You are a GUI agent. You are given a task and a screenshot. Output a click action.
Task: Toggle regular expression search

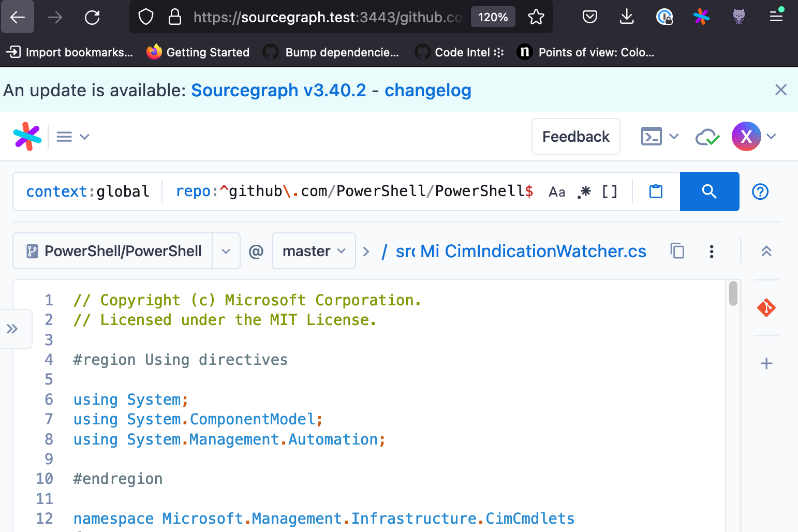[584, 192]
